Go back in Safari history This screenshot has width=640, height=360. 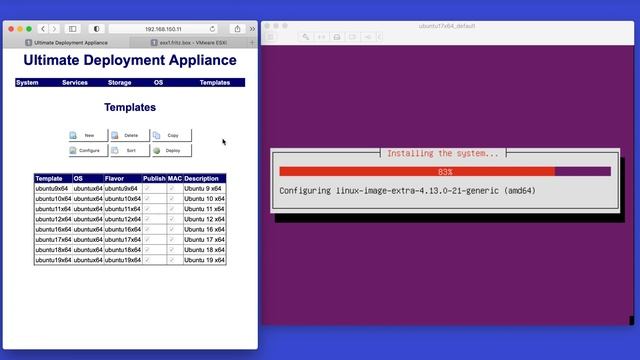42,29
